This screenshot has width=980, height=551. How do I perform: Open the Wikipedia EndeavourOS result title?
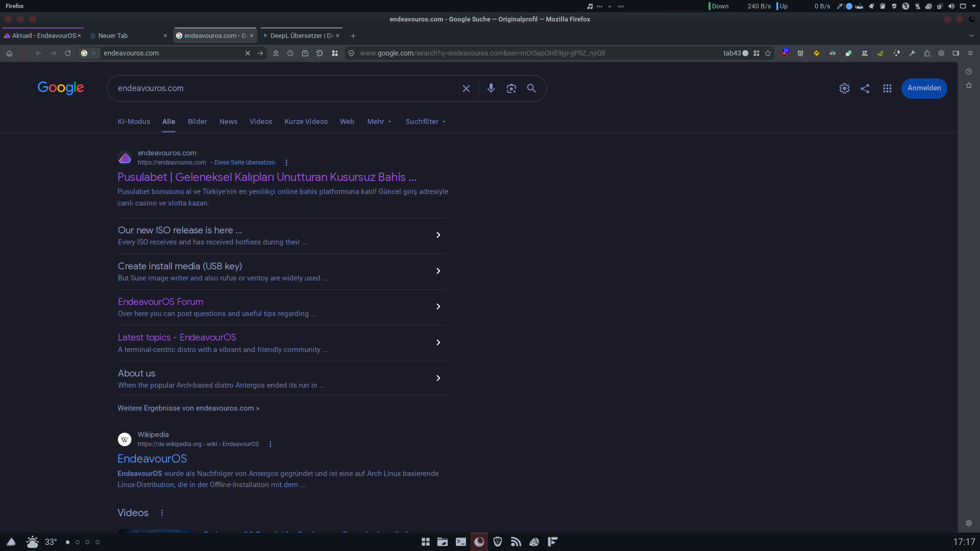click(152, 459)
